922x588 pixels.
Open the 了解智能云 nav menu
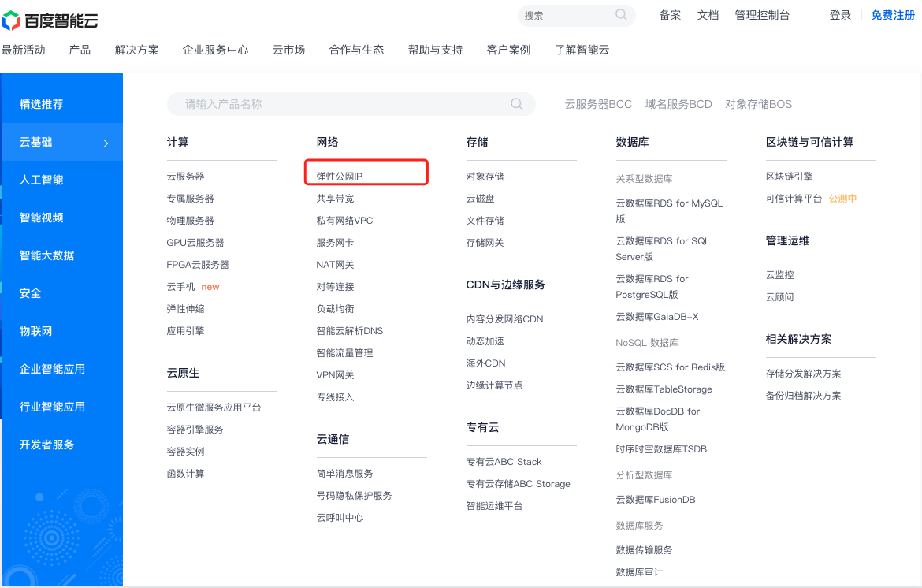tap(582, 50)
